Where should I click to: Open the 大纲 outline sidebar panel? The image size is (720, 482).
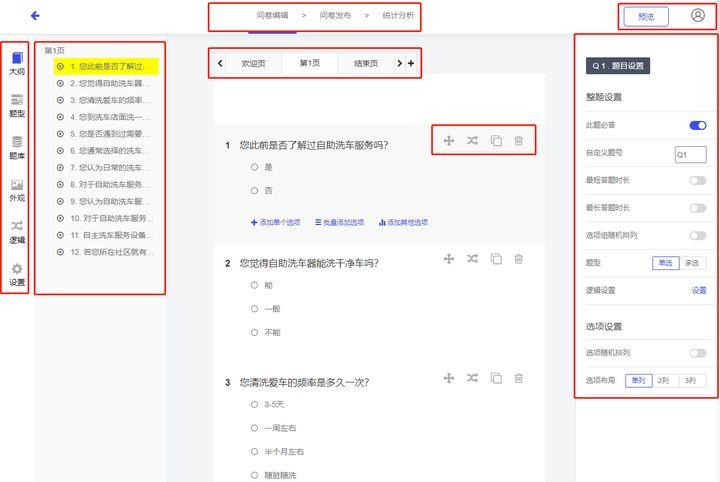tap(17, 63)
